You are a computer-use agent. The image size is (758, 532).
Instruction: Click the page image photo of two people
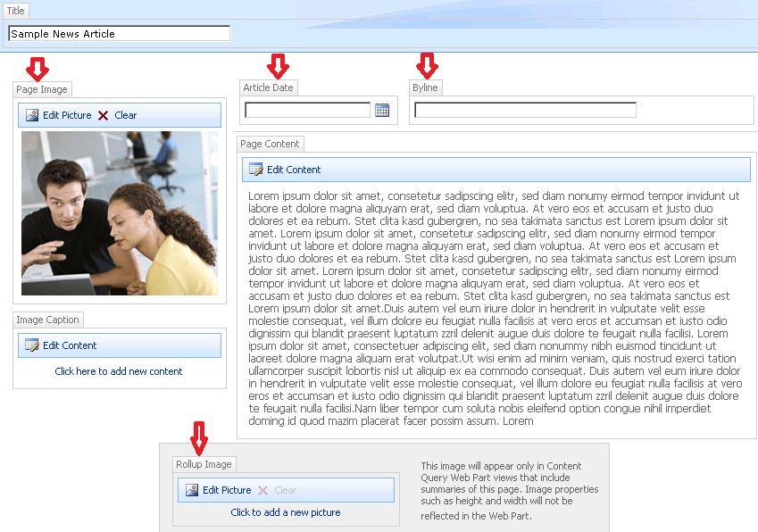120,213
